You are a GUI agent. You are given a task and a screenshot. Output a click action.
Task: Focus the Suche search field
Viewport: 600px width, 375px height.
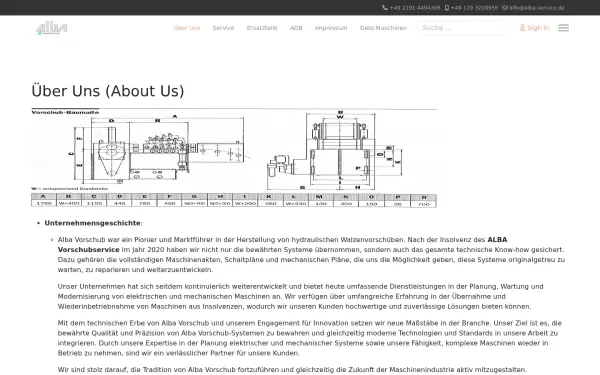point(464,28)
